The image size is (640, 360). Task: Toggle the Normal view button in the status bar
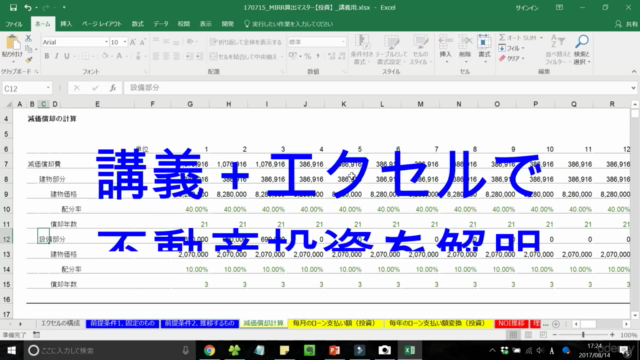[513, 335]
